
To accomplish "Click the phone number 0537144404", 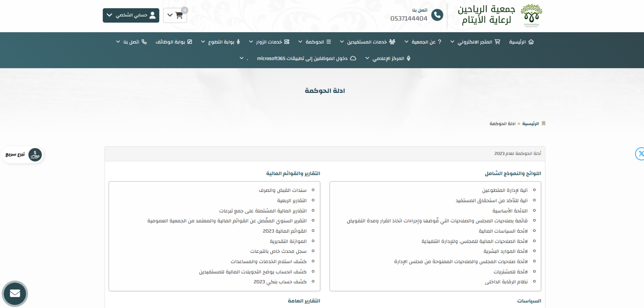I will coord(409,18).
